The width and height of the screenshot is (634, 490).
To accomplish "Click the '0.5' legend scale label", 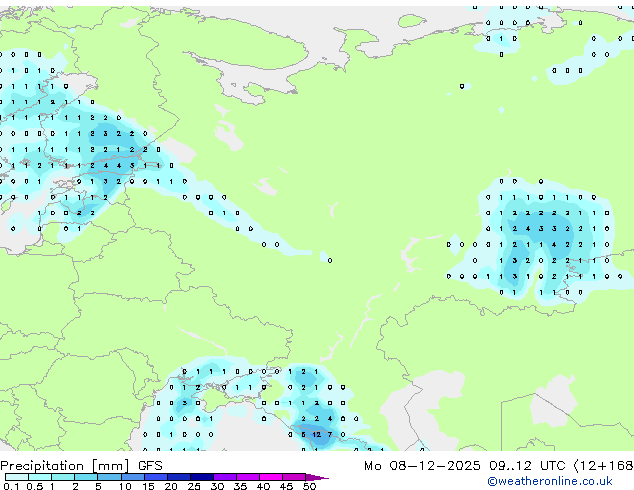I will [x=35, y=486].
